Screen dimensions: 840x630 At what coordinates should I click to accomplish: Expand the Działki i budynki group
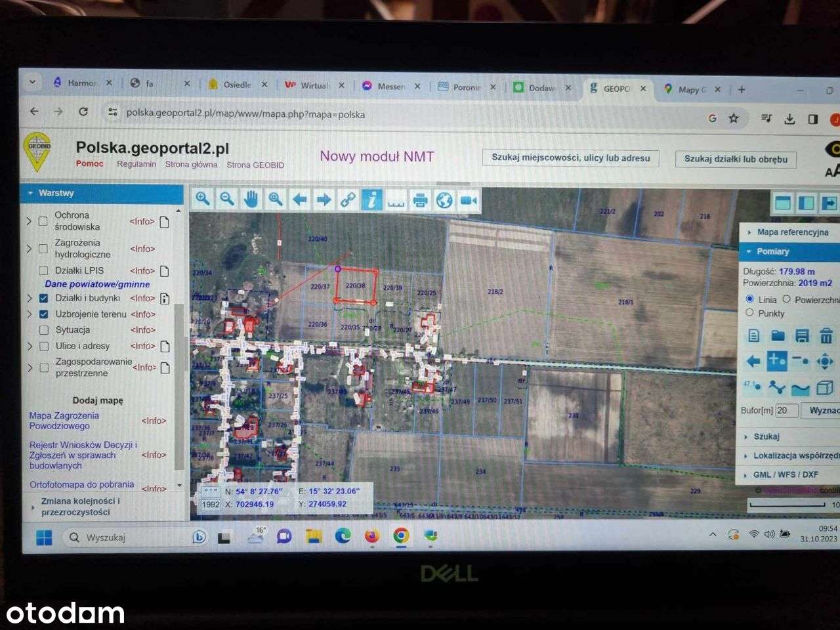tap(29, 298)
